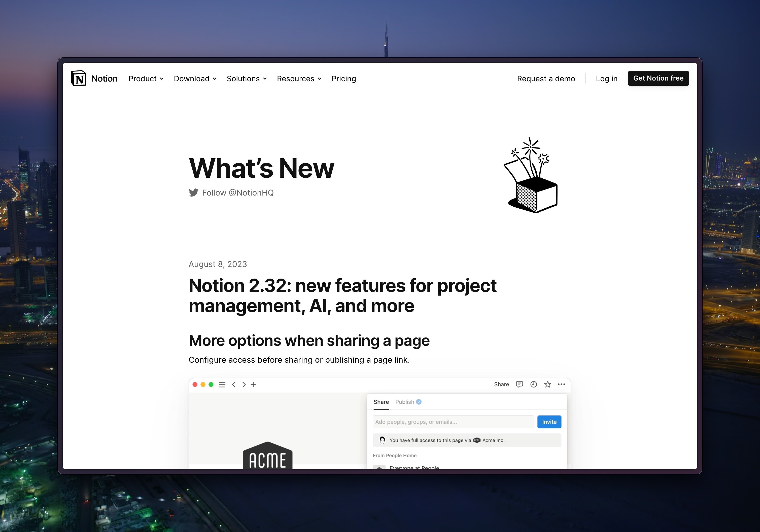760x532 pixels.
Task: Expand the Download dropdown menu
Action: (195, 78)
